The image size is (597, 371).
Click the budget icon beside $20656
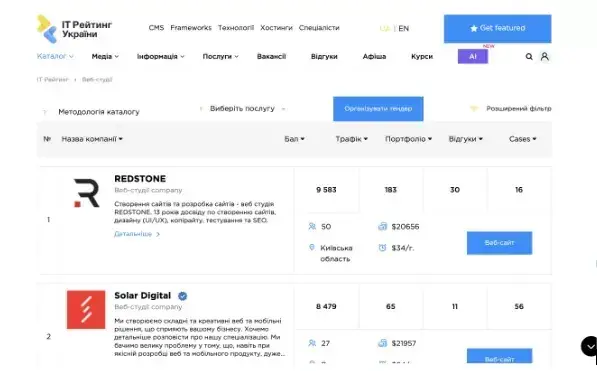(382, 227)
